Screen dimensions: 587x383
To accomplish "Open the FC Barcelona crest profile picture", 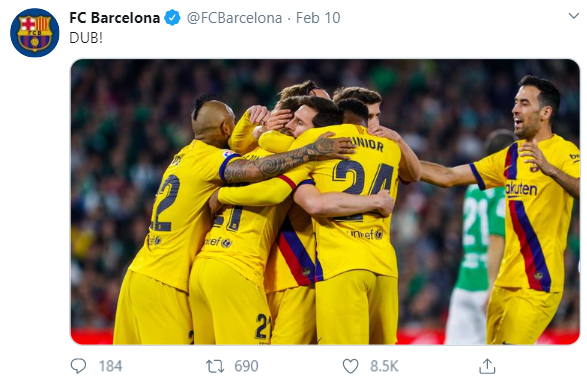I will (34, 33).
